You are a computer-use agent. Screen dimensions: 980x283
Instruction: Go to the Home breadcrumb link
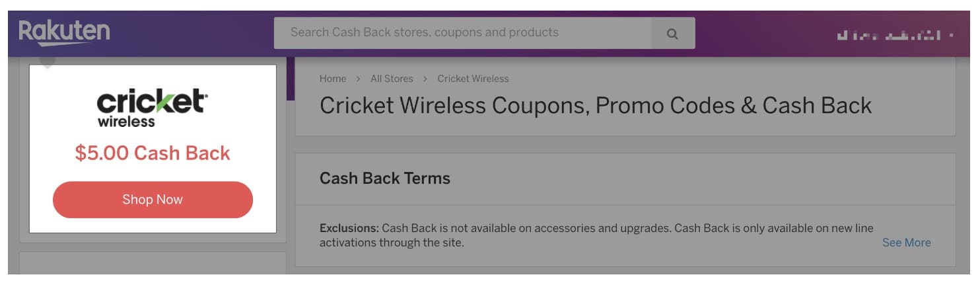pos(333,79)
